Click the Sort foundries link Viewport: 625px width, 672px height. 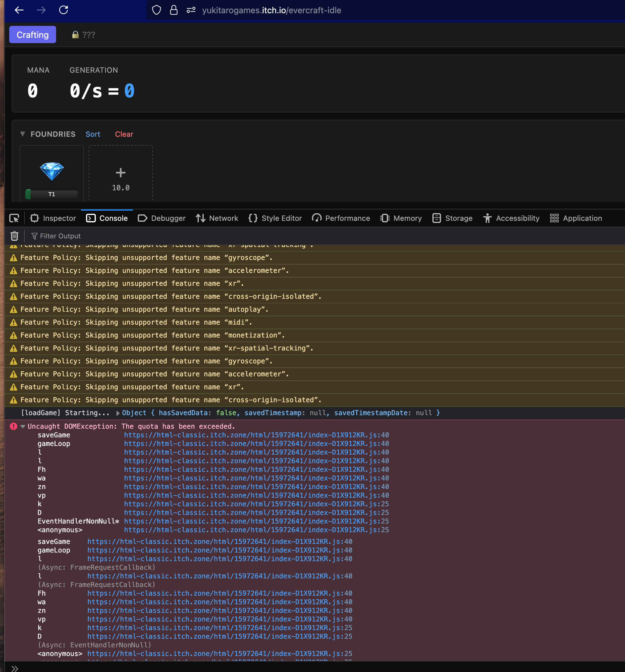(93, 134)
